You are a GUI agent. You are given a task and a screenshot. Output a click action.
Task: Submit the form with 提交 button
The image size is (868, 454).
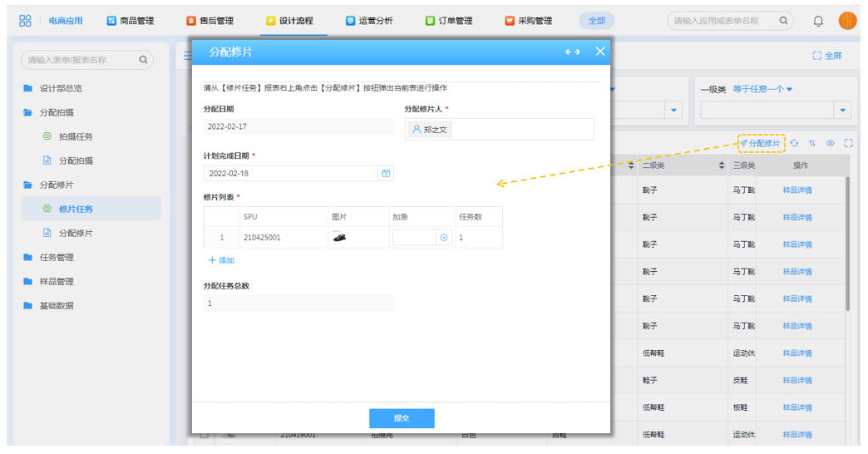click(402, 418)
